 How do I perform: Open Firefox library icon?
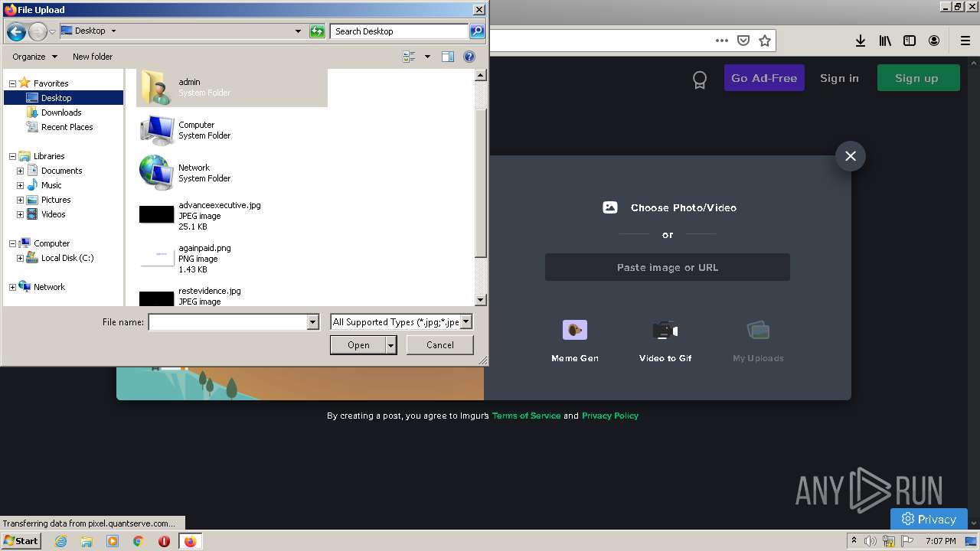[x=885, y=41]
